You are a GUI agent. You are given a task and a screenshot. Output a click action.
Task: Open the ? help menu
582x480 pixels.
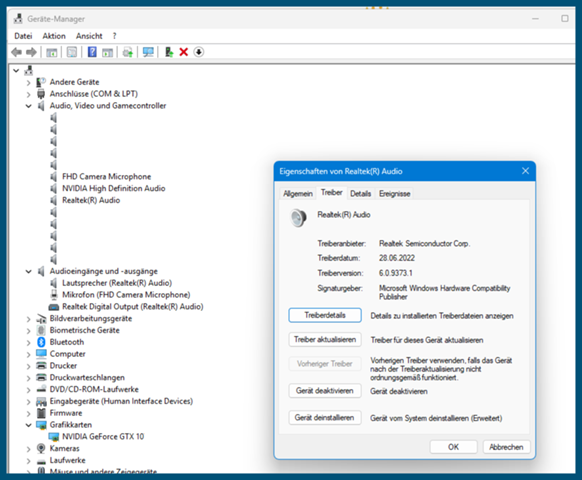point(114,36)
